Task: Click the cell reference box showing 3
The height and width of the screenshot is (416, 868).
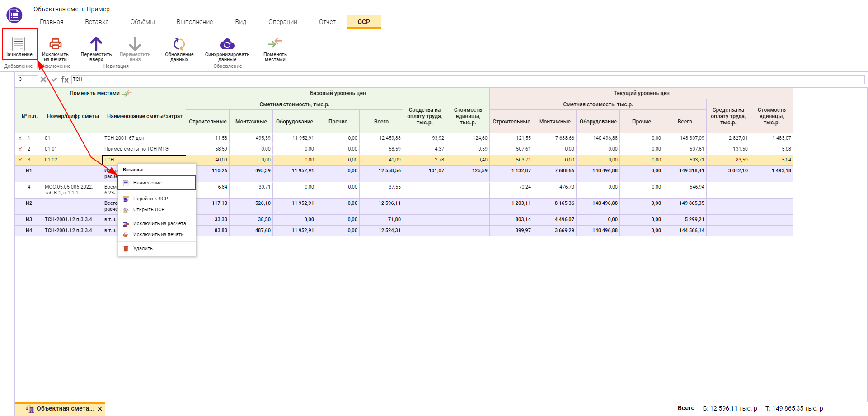Action: point(28,80)
